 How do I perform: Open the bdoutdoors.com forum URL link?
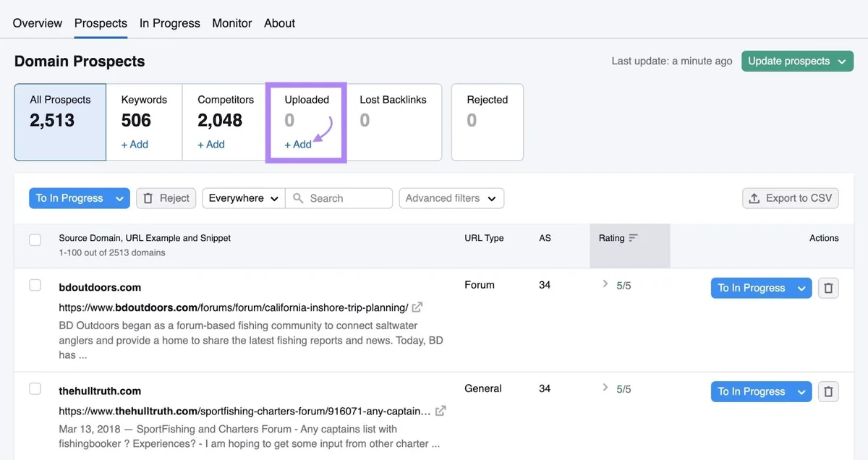pyautogui.click(x=234, y=307)
